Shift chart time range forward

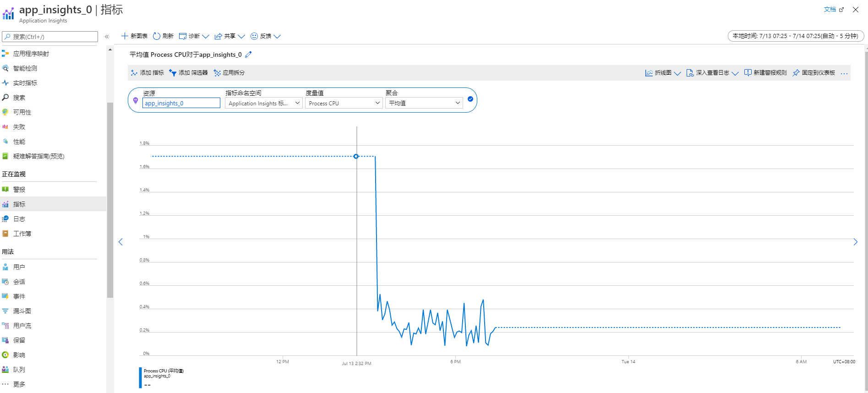tap(855, 242)
